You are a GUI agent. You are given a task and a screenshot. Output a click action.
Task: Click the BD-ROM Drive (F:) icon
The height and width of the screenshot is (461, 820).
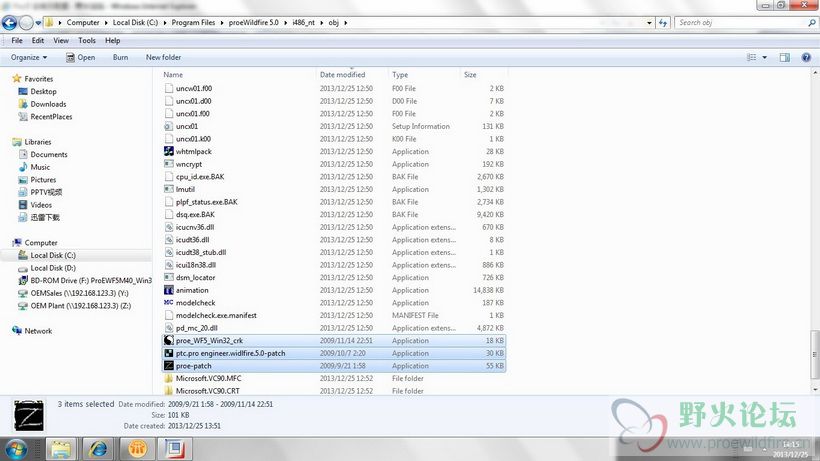point(23,281)
